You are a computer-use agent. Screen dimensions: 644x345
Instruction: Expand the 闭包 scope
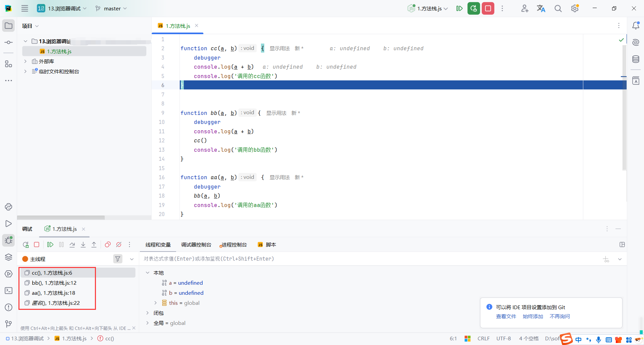tap(148, 313)
